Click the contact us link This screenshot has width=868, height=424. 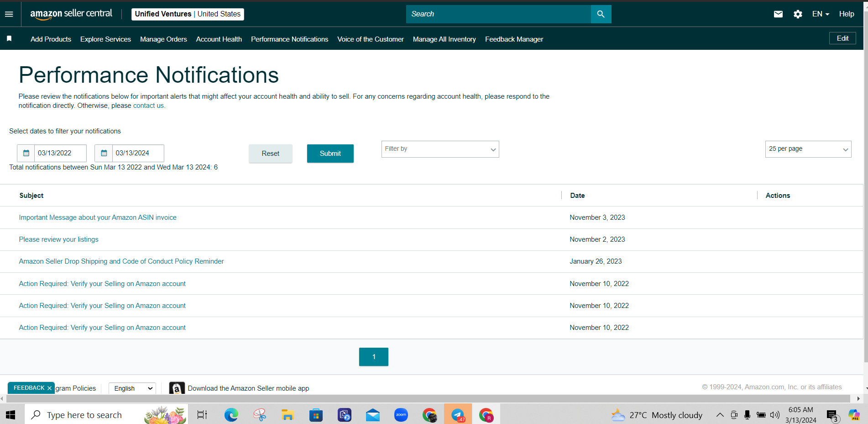pos(148,106)
